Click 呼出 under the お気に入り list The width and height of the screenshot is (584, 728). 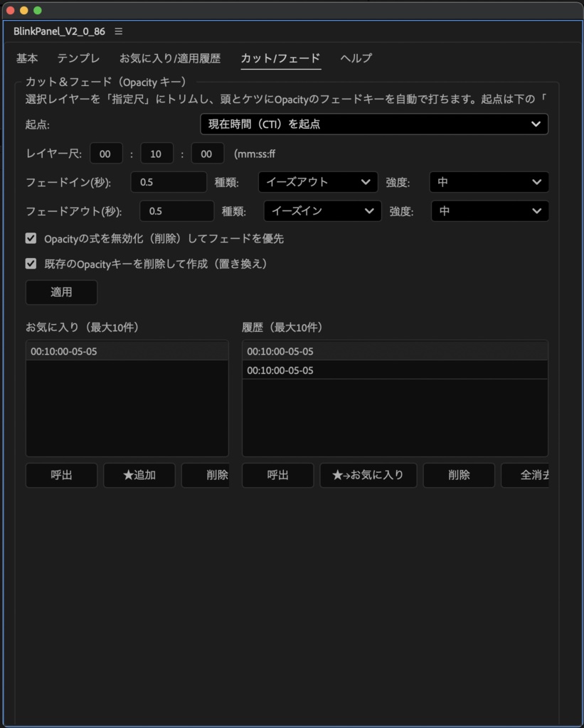pyautogui.click(x=61, y=475)
